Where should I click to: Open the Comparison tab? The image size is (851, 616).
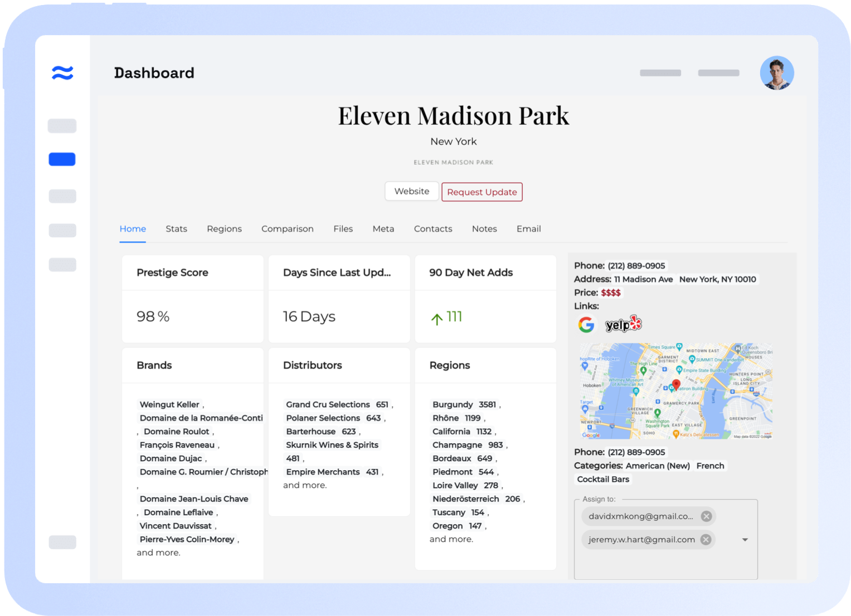point(288,229)
